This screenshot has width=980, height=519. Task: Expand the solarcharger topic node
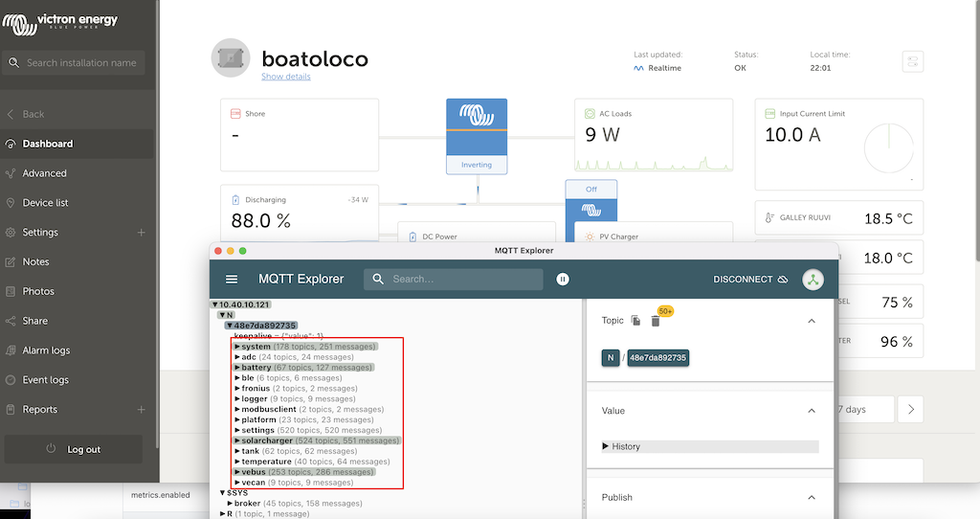click(237, 440)
